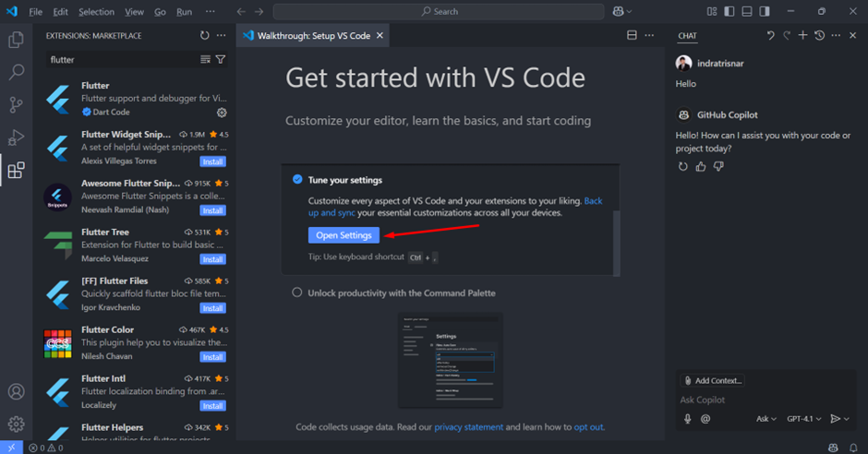Open the View menu

pos(134,12)
